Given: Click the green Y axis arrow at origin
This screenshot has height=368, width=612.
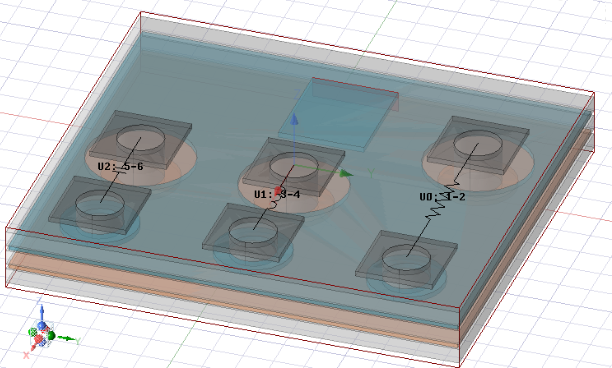Looking at the screenshot, I should point(347,173).
